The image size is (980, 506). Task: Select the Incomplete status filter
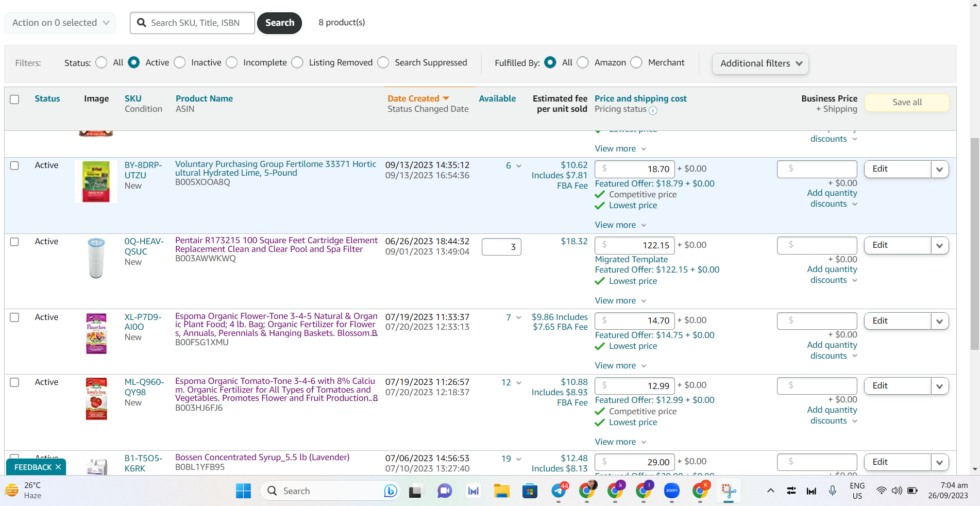232,62
